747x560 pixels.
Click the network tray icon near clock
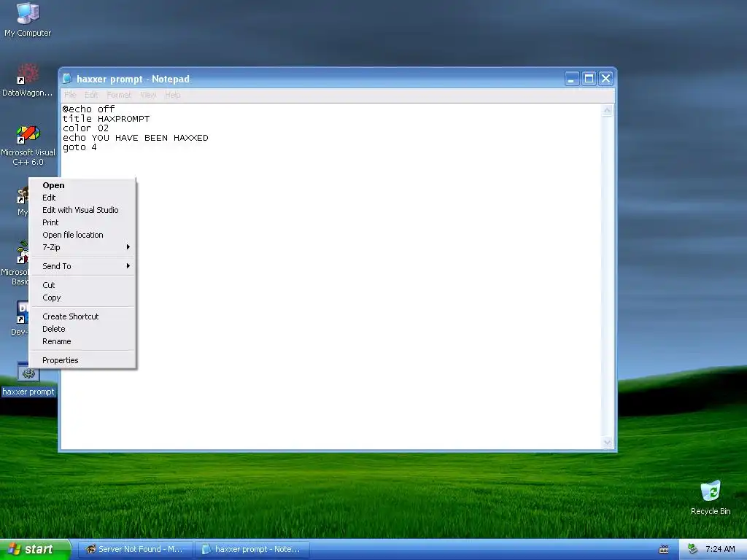tap(693, 549)
